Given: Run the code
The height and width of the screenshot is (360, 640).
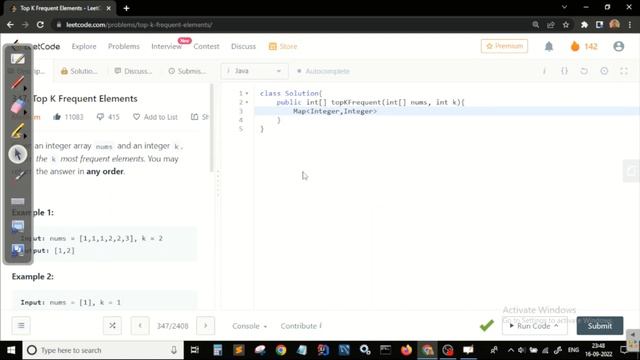Looking at the screenshot, I should click(534, 326).
